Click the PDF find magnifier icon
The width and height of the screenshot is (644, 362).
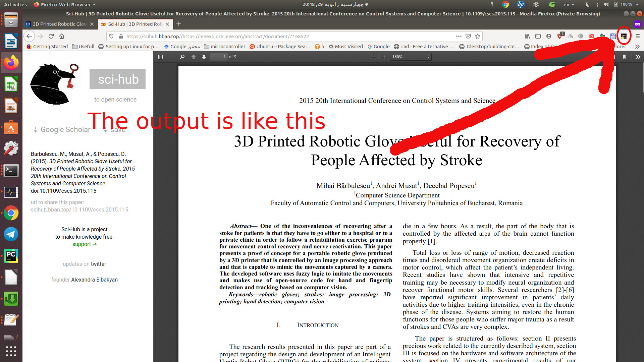182,57
